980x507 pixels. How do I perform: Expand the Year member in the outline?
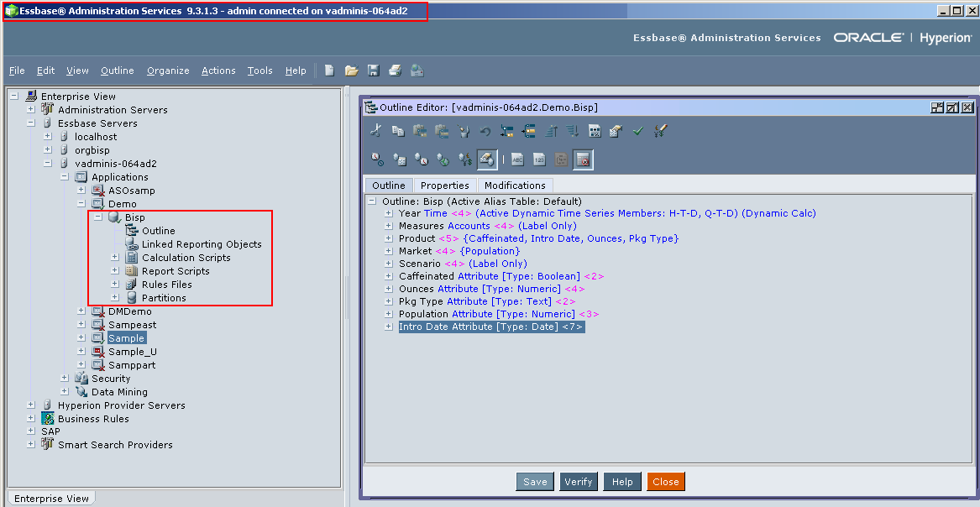(388, 212)
